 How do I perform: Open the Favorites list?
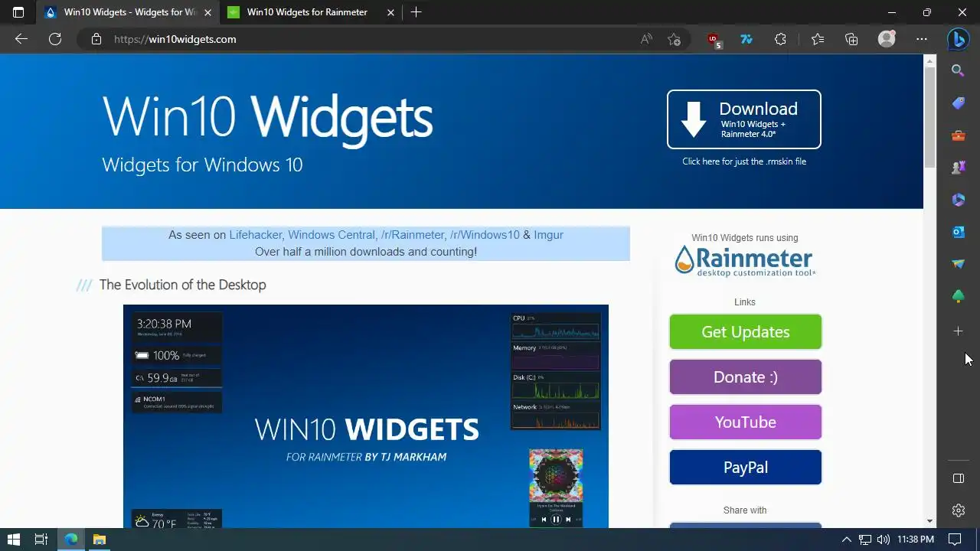(818, 39)
